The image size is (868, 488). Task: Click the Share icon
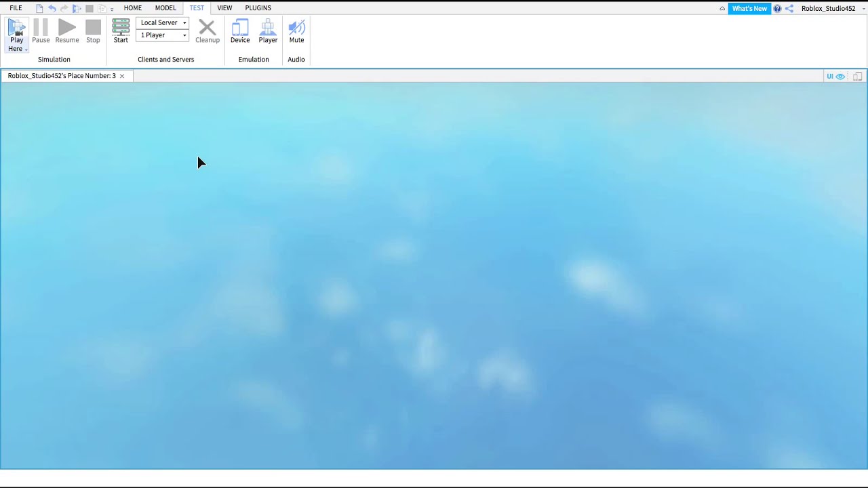(x=789, y=9)
